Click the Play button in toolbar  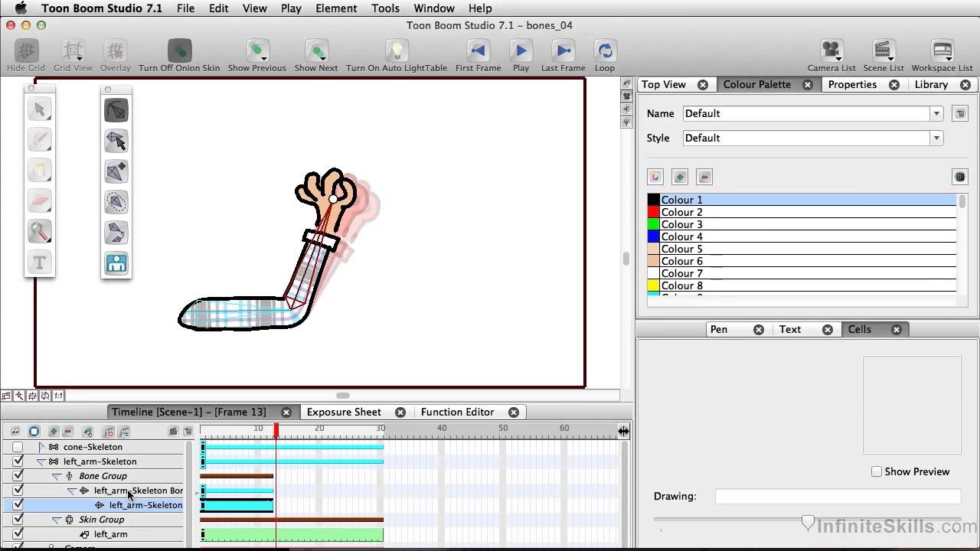(521, 51)
